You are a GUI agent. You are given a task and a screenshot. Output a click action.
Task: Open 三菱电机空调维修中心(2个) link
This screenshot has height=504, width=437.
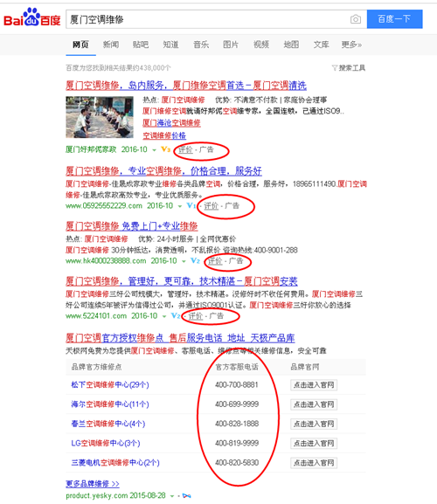pos(115,463)
